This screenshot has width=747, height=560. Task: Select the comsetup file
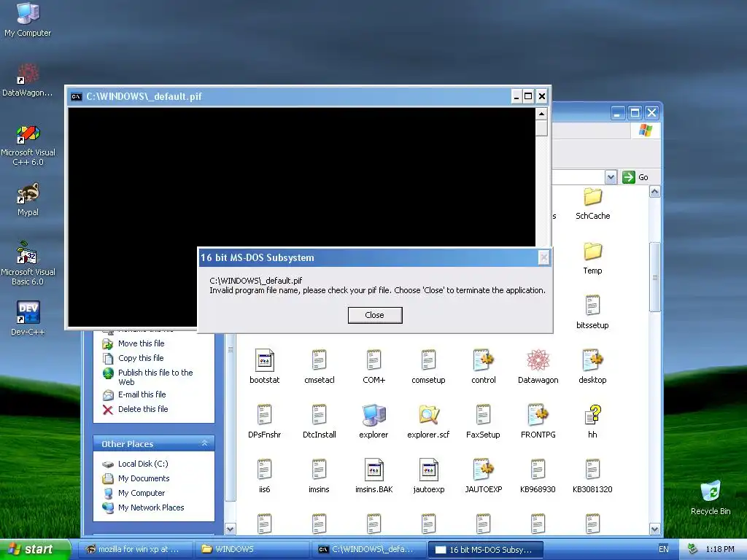(x=428, y=367)
